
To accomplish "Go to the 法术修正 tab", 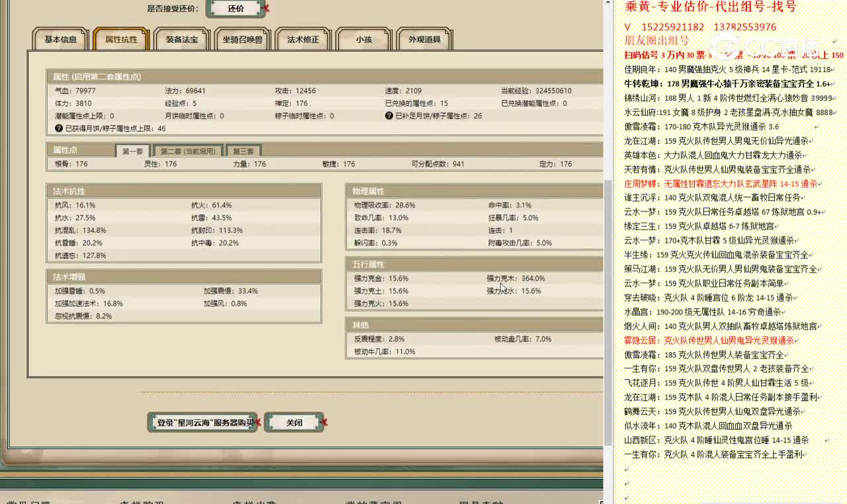I will coord(303,39).
